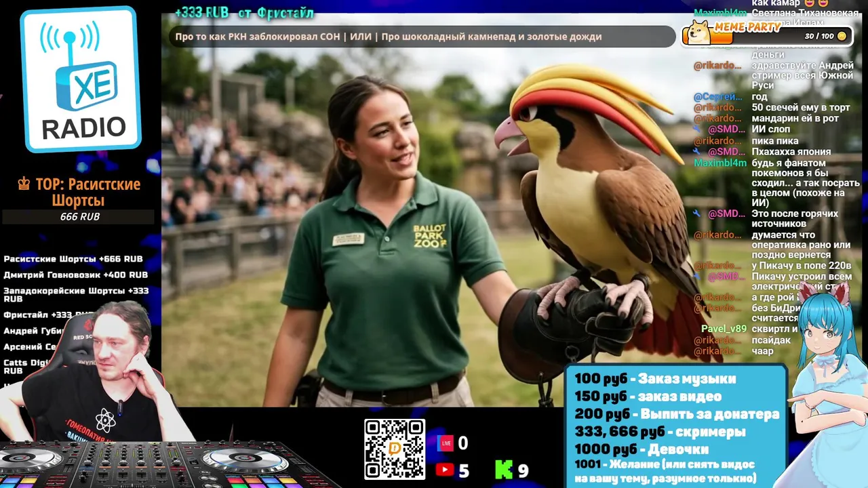Click the Pavel_v89 username in chat
Image resolution: width=868 pixels, height=488 pixels.
[x=724, y=329]
